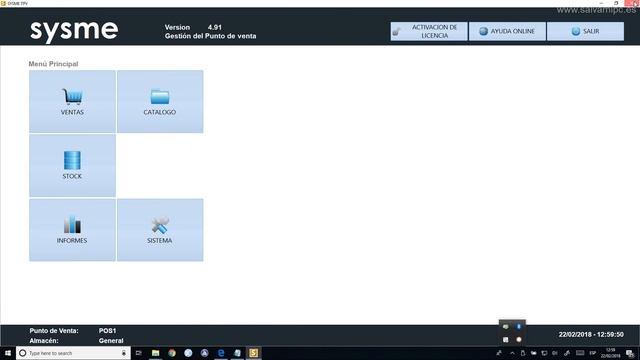Open the Informes bar chart tile
The width and height of the screenshot is (640, 360).
[72, 230]
